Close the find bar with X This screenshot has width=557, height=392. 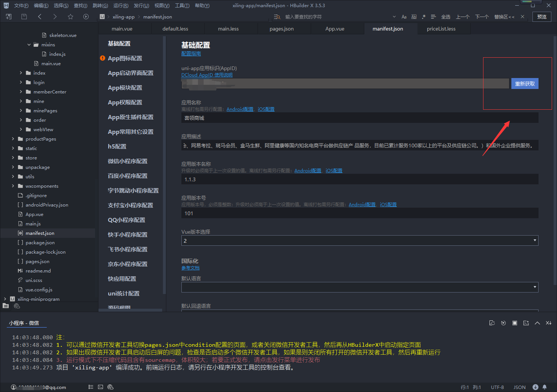point(522,17)
